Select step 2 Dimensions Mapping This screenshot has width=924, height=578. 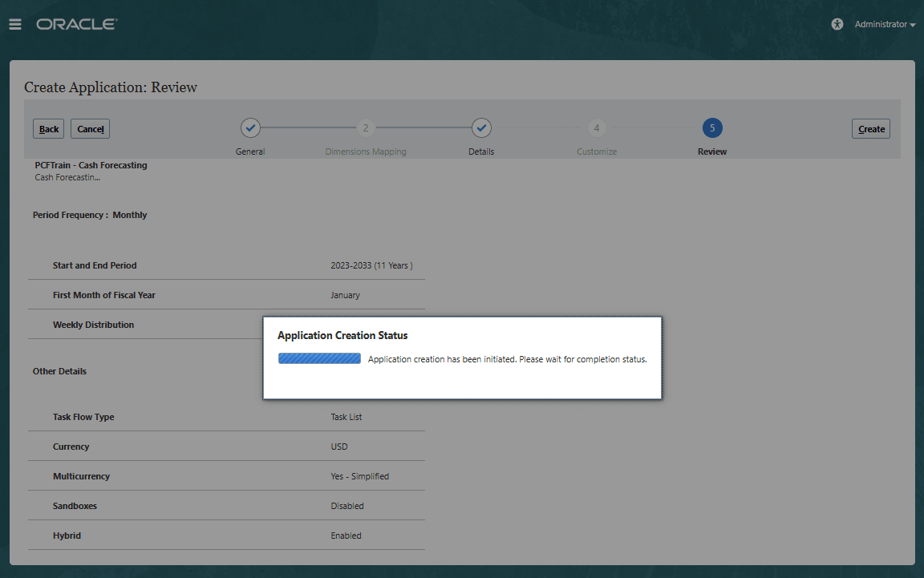(366, 127)
